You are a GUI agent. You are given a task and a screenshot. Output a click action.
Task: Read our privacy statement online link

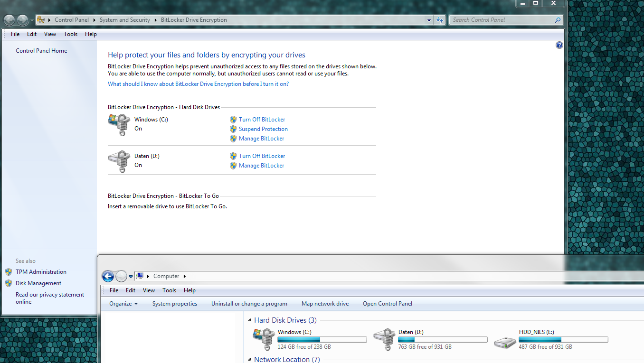click(x=50, y=298)
